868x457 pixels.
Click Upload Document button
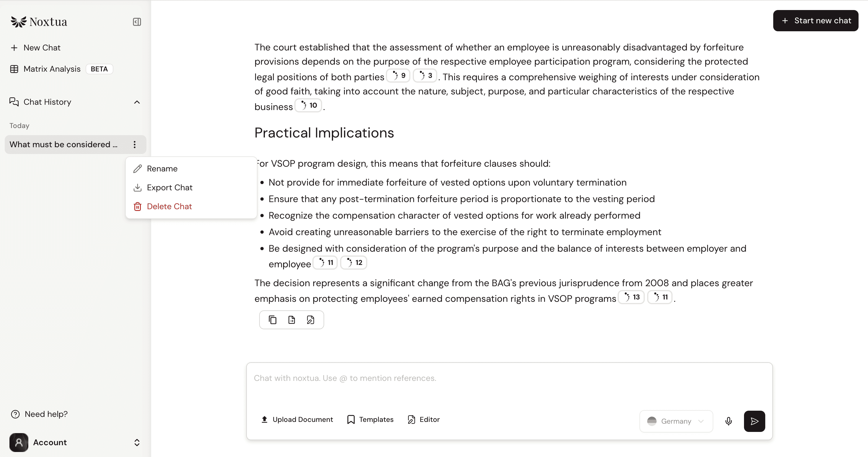[297, 419]
